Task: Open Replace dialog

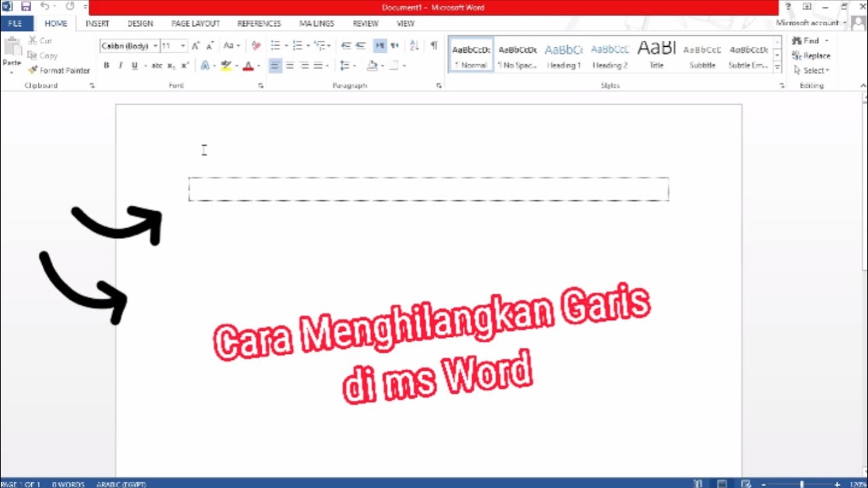Action: pos(811,56)
